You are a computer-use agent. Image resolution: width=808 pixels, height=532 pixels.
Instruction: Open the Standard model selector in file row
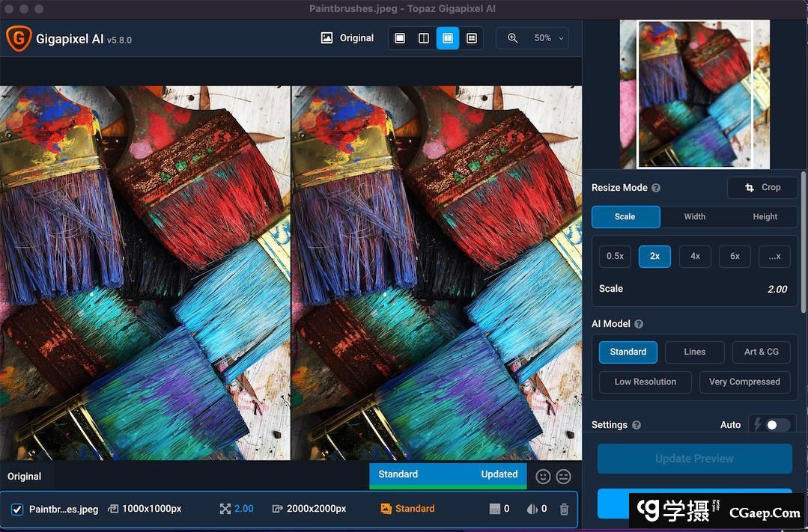coord(408,509)
